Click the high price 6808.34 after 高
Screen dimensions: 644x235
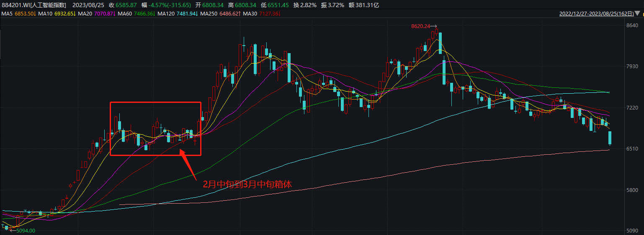coord(245,5)
